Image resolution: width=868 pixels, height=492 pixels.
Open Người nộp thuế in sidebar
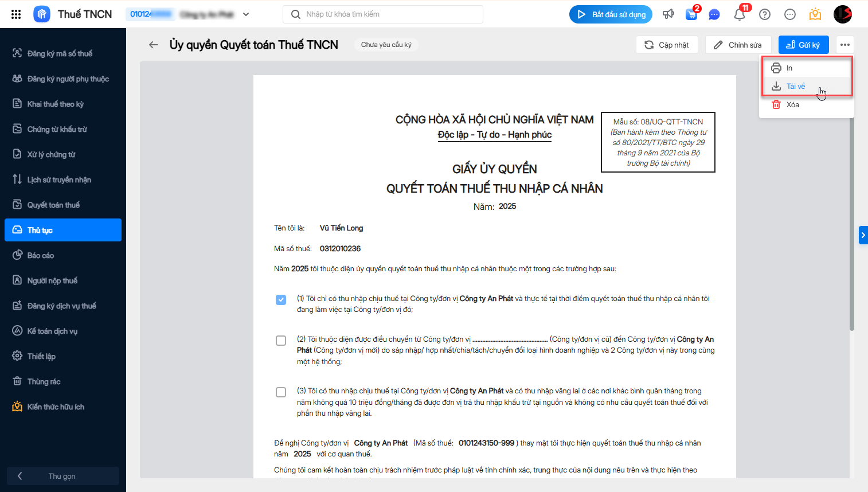tap(63, 280)
